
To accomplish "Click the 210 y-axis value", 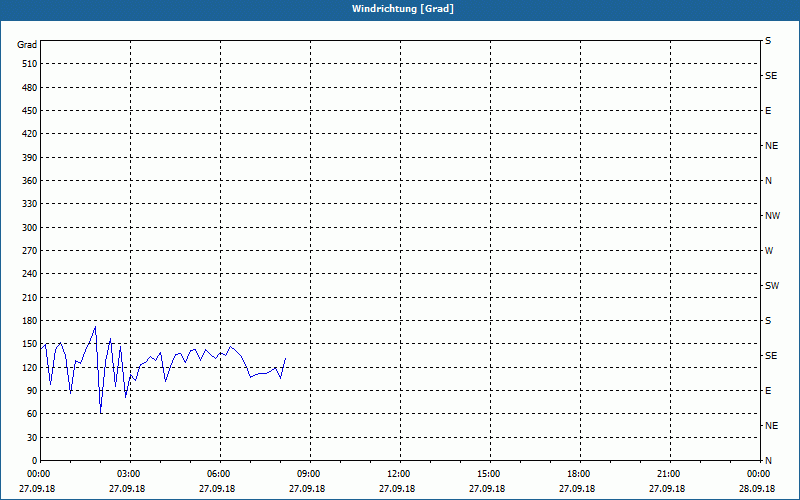I will click(29, 297).
